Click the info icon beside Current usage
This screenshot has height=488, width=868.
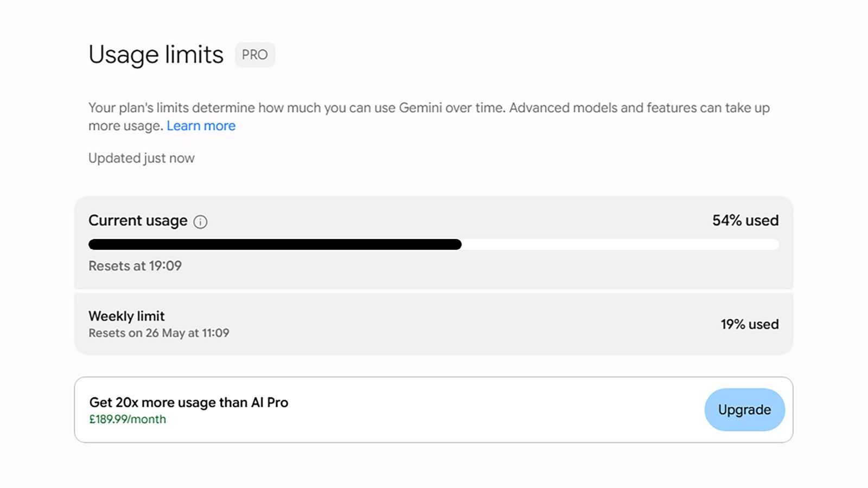[x=200, y=222]
